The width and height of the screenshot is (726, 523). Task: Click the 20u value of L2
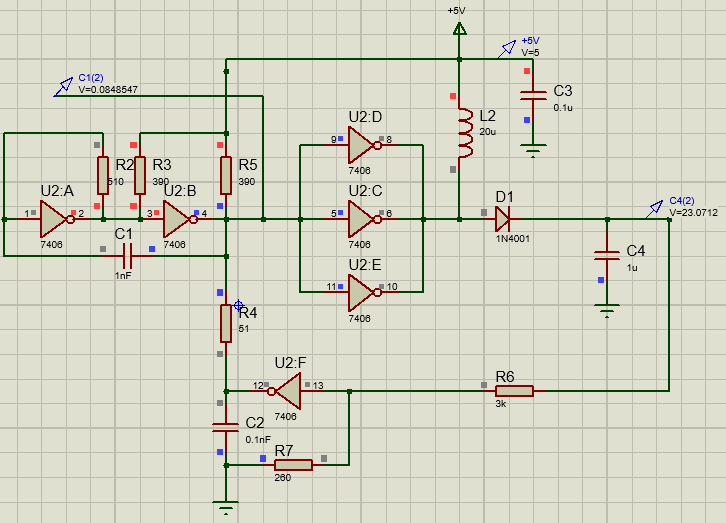click(x=488, y=132)
